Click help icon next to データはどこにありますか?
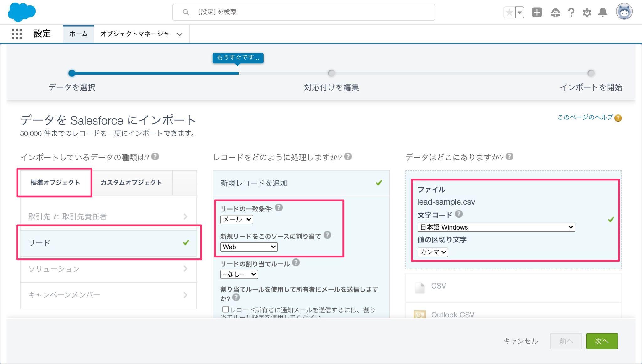 coord(509,156)
